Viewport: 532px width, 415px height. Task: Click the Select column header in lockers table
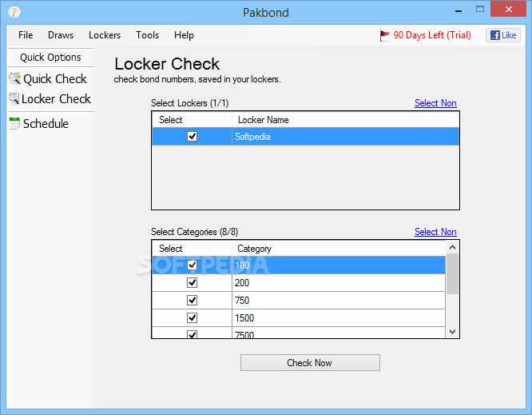tap(192, 120)
